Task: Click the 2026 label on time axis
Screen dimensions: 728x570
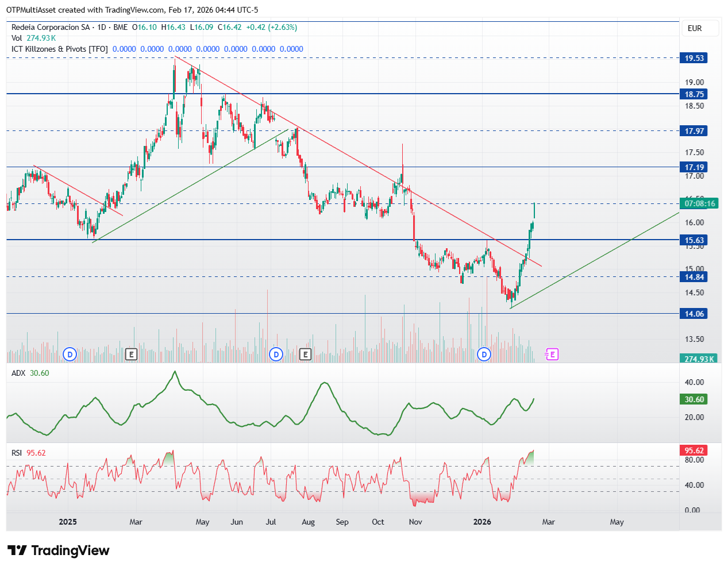Action: coord(482,522)
